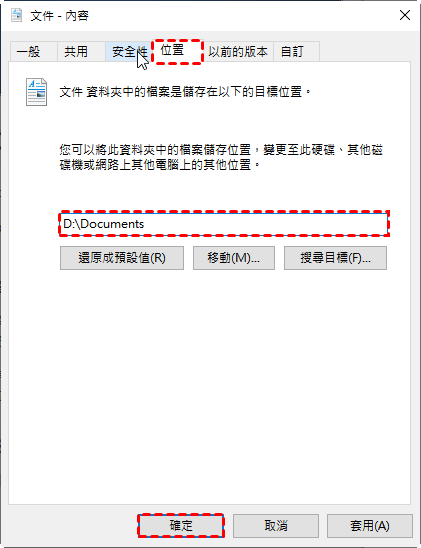Click the 文件 - 內容 title text
Image resolution: width=421 pixels, height=548 pixels.
pyautogui.click(x=59, y=16)
